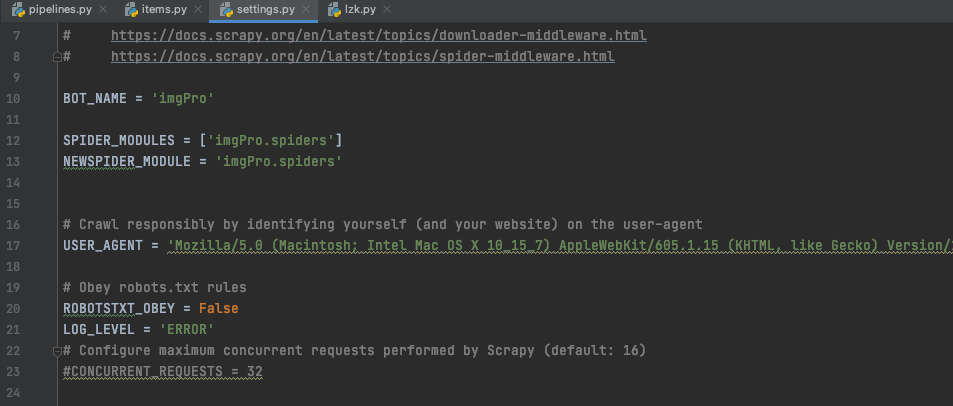
Task: Select the settings.py tab
Action: click(x=265, y=10)
